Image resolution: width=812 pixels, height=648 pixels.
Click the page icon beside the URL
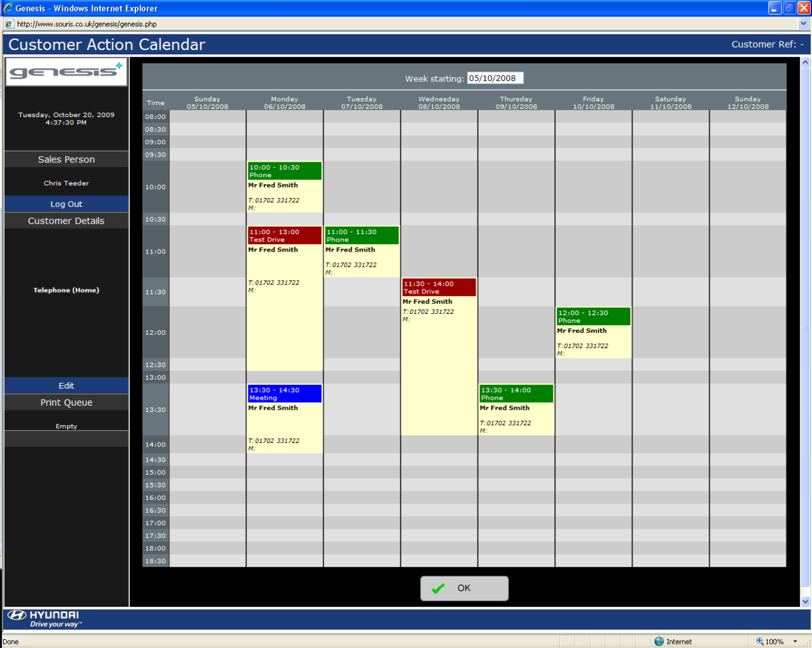click(9, 24)
